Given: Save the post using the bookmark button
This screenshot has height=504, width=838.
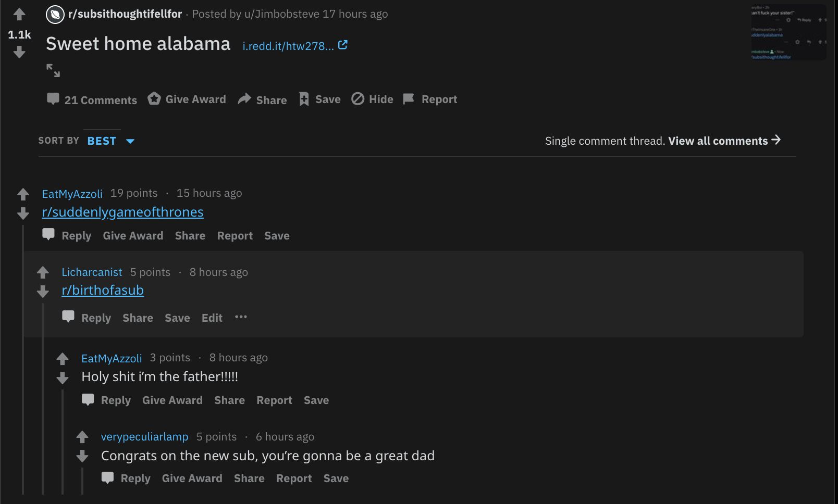Looking at the screenshot, I should pos(320,99).
